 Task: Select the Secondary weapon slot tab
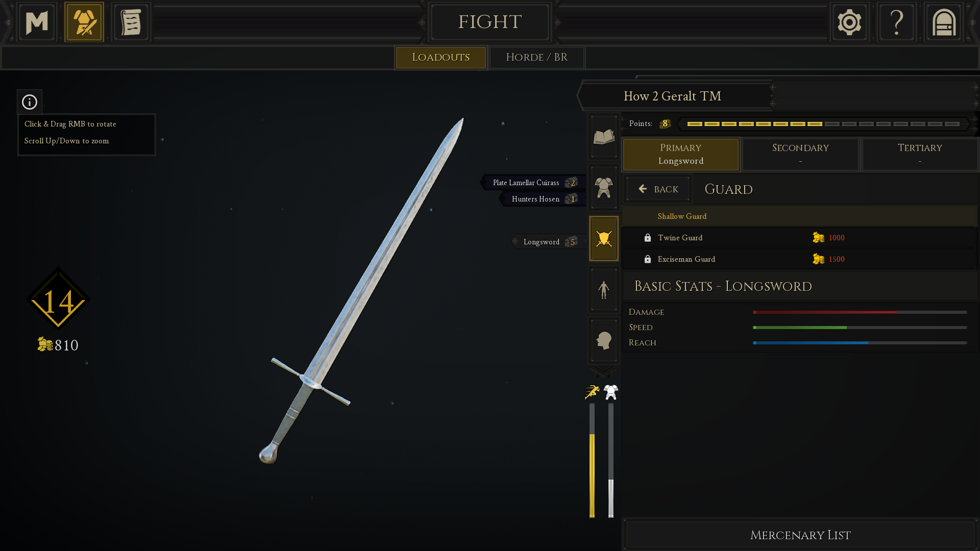pos(800,154)
